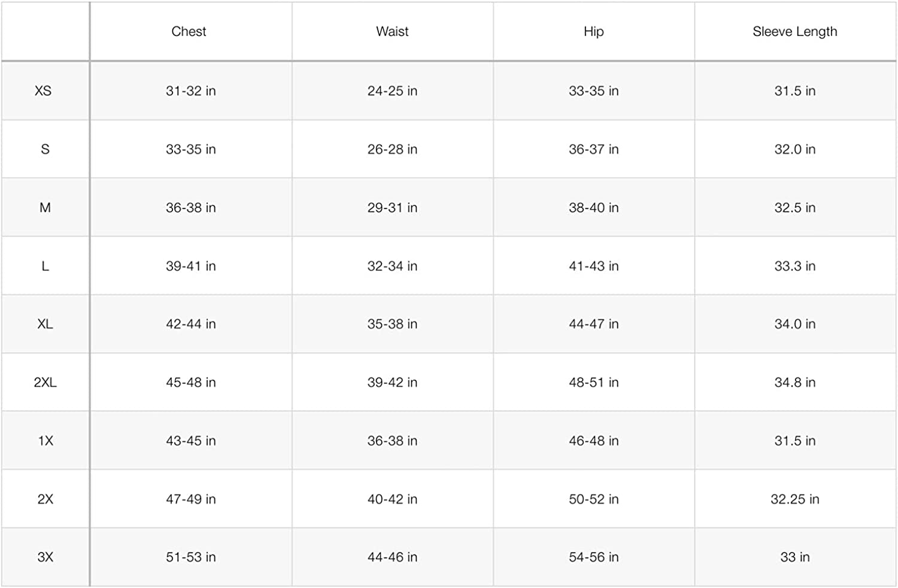Select the S size row label
Image resolution: width=898 pixels, height=588 pixels.
(x=45, y=149)
